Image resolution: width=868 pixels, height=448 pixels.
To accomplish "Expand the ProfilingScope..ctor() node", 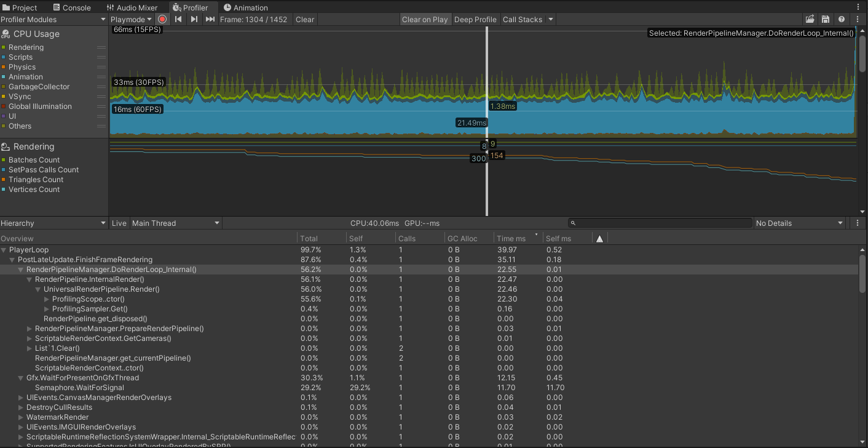I will coord(47,299).
